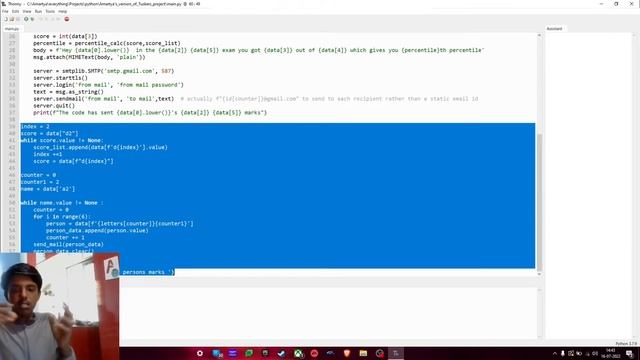This screenshot has width=640, height=360.
Task: Click the Python version label in status bar
Action: coord(626,344)
